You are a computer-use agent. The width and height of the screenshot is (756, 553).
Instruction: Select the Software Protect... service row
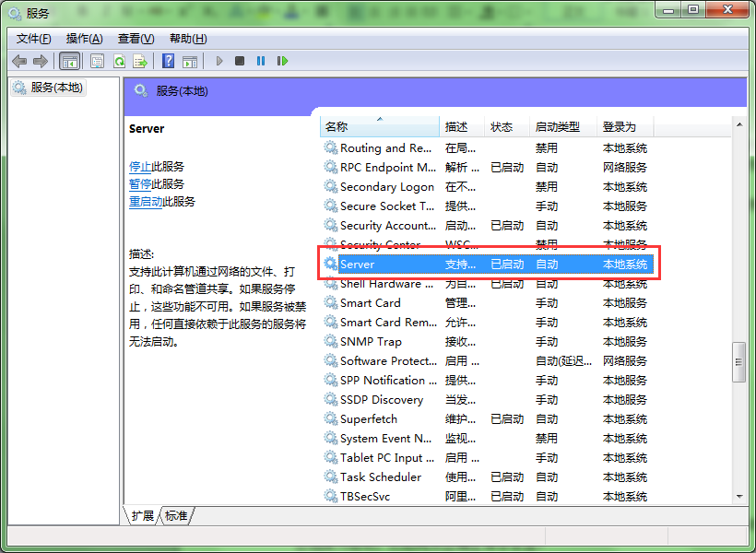[x=487, y=360]
